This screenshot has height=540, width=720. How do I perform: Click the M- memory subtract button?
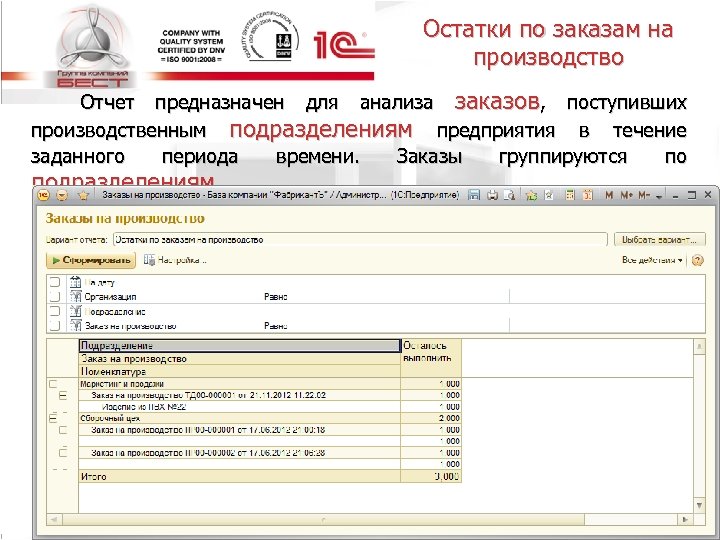pyautogui.click(x=644, y=195)
